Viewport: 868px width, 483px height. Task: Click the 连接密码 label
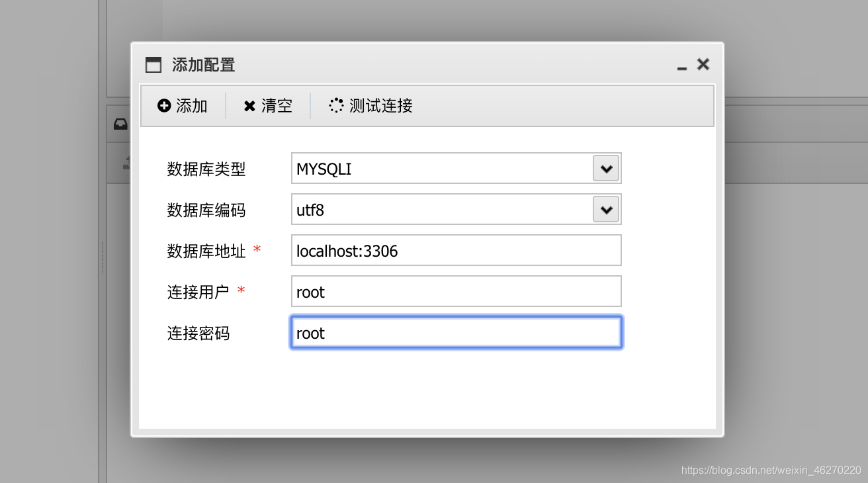point(198,333)
